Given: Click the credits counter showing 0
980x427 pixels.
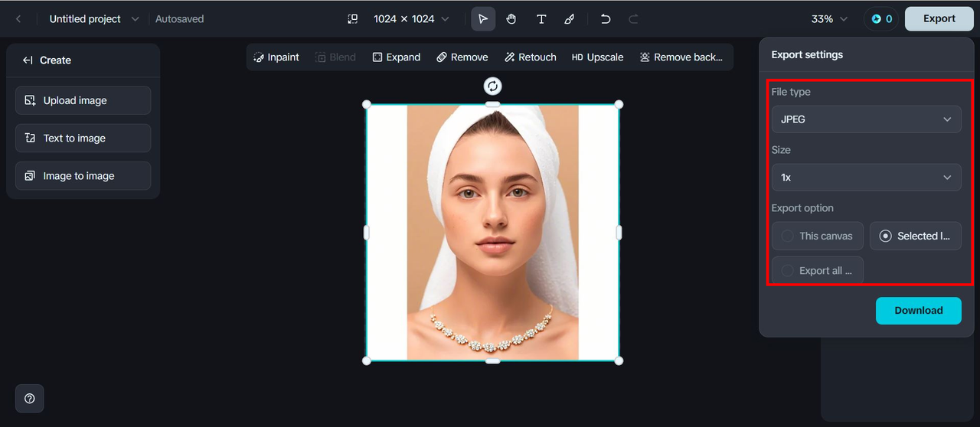Looking at the screenshot, I should click(881, 19).
